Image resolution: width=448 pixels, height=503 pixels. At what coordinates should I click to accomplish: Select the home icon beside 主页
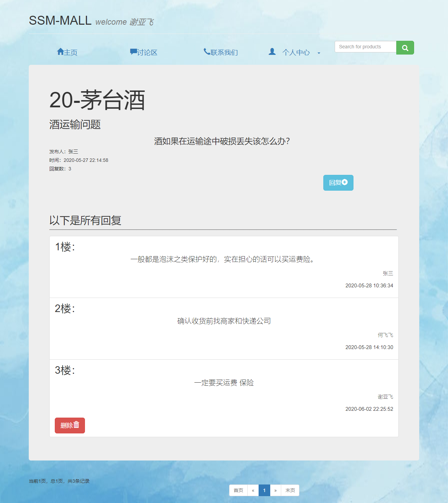coord(61,51)
